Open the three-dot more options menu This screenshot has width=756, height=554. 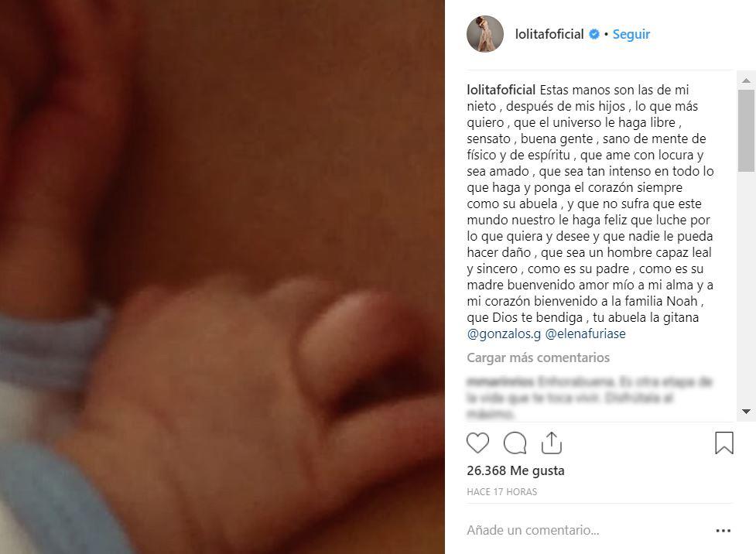click(724, 530)
